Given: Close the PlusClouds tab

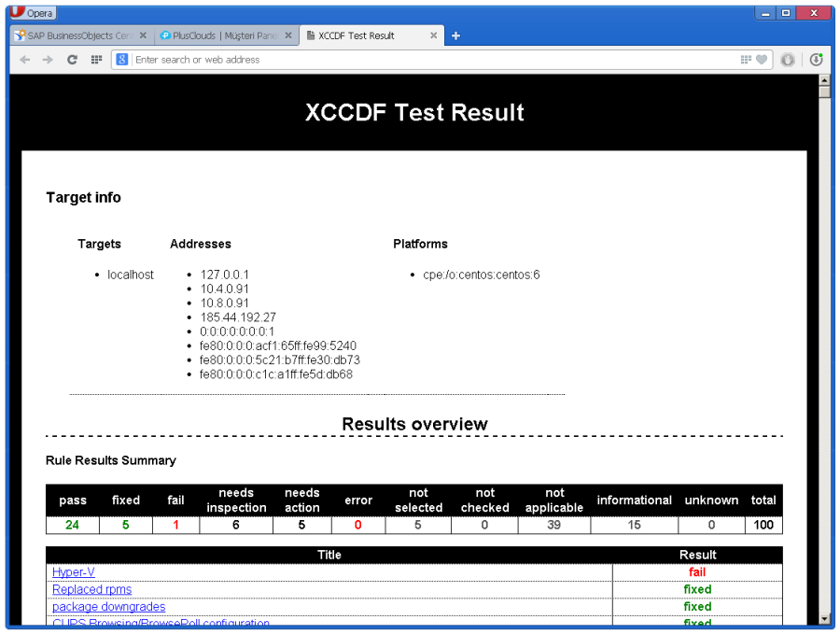Looking at the screenshot, I should point(288,35).
